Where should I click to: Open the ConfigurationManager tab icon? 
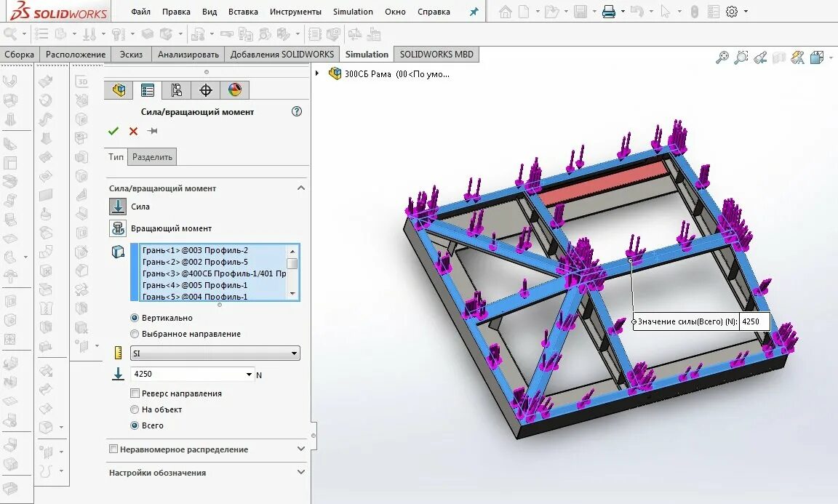click(x=176, y=89)
